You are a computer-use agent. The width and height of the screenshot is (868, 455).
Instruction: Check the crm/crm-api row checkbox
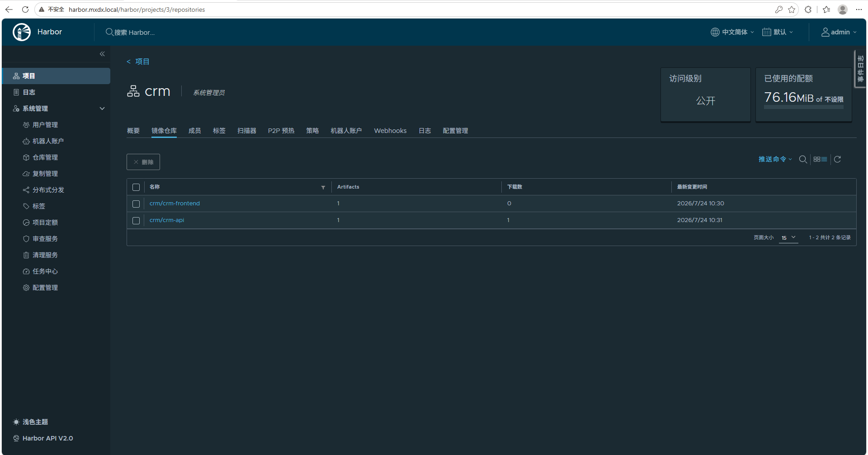coord(136,221)
